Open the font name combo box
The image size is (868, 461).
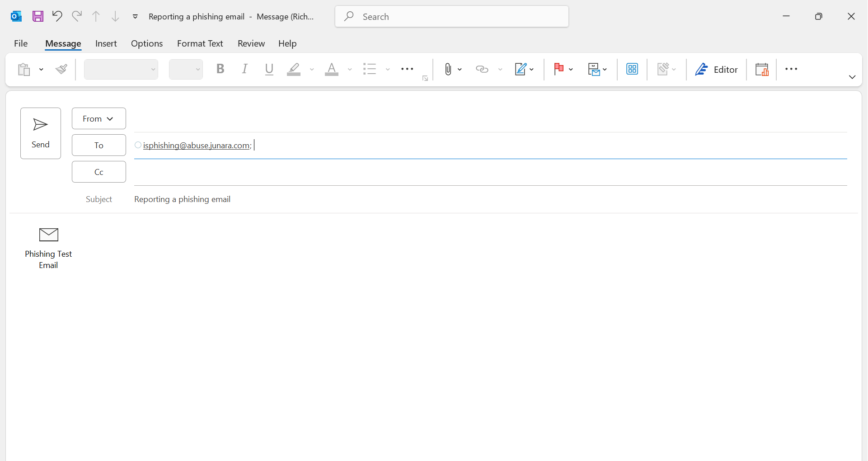click(121, 69)
